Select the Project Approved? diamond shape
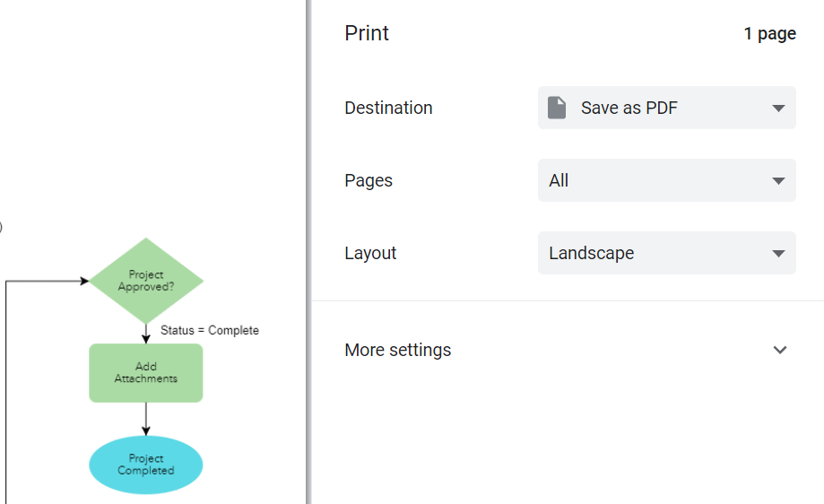The width and height of the screenshot is (824, 504). click(x=146, y=281)
